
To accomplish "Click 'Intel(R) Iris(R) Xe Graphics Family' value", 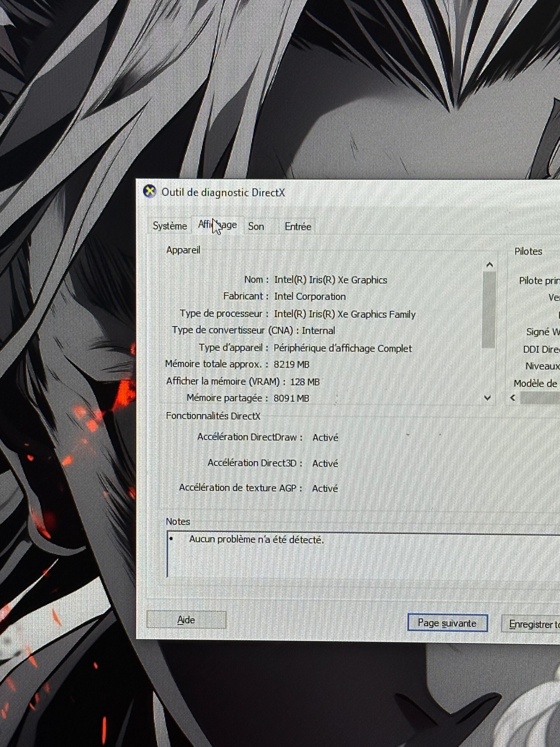I will point(345,314).
